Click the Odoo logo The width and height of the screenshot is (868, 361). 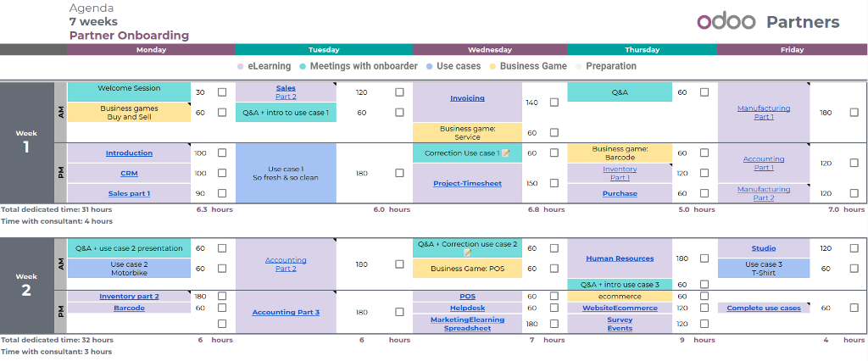pyautogui.click(x=726, y=21)
